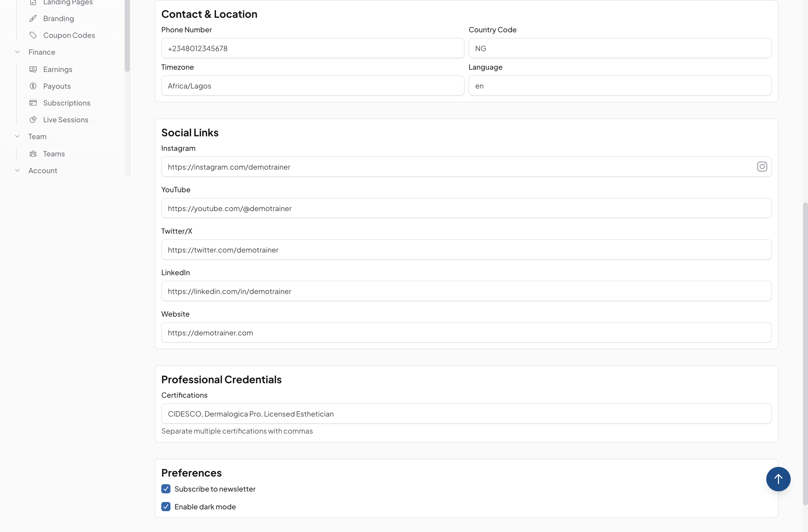
Task: Click the Earnings banknote icon
Action: point(33,69)
